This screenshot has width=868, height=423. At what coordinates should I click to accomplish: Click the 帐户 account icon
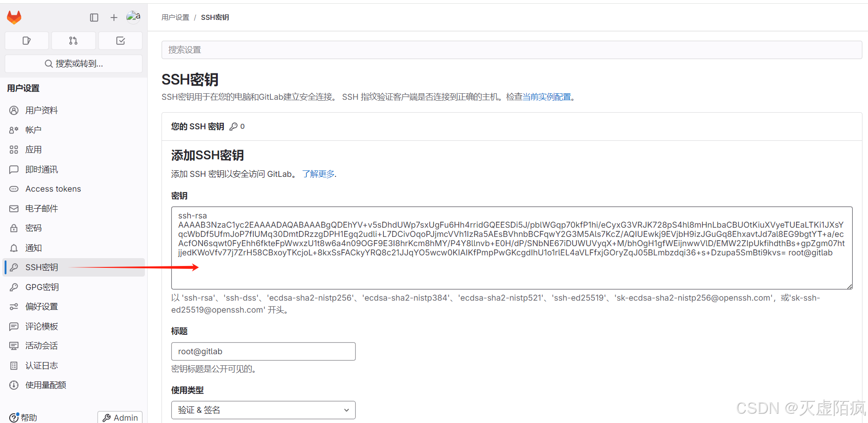pos(14,130)
